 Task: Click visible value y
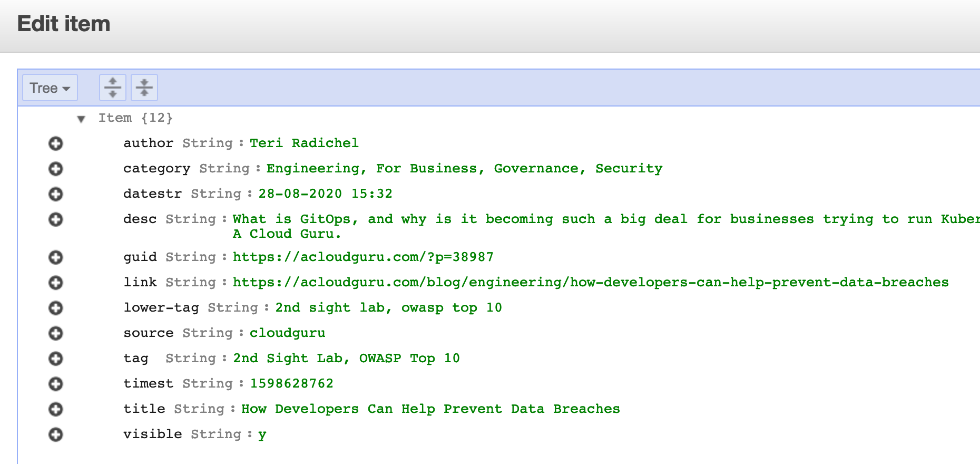[262, 434]
